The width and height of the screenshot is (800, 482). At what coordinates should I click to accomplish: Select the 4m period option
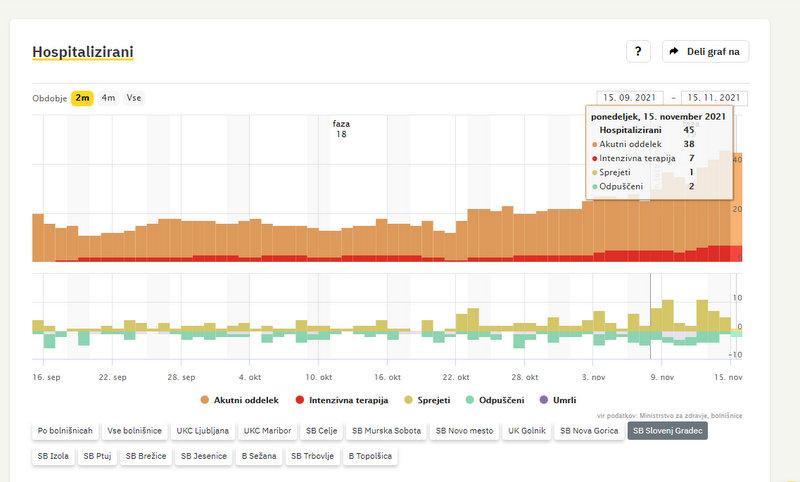[108, 98]
